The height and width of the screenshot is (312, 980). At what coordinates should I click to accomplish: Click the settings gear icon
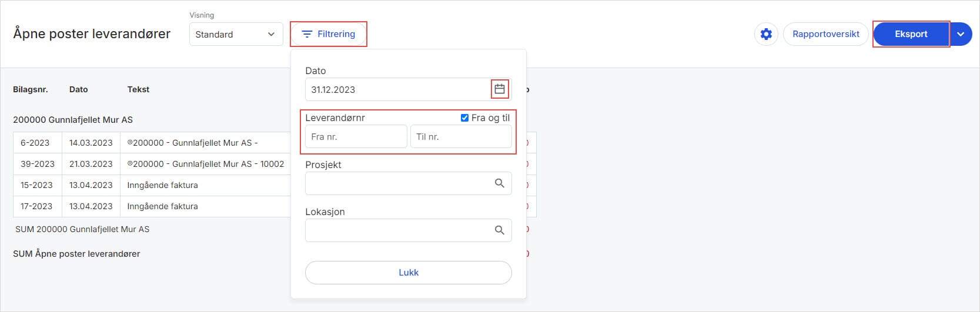766,34
